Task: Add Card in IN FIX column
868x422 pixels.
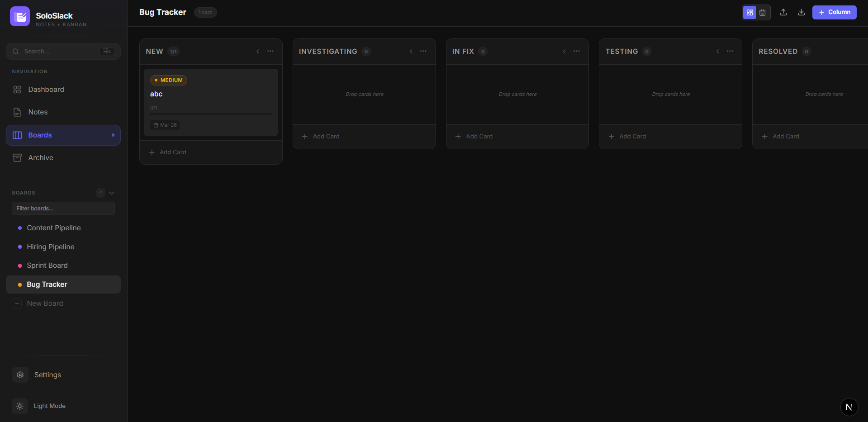Action: coord(517,137)
